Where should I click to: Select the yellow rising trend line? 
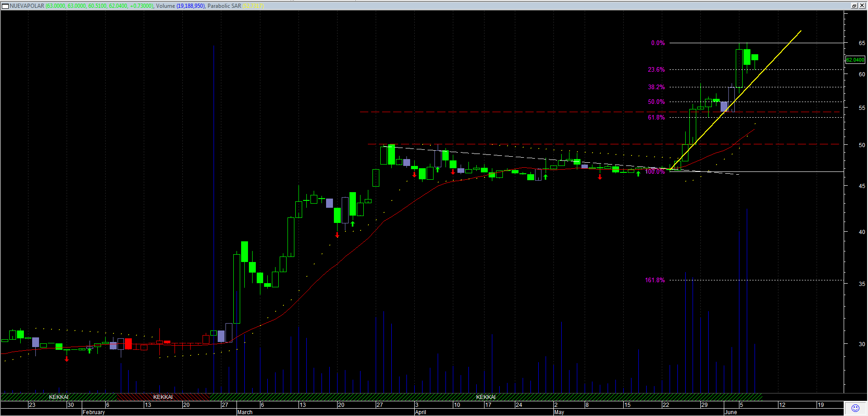tap(736, 100)
